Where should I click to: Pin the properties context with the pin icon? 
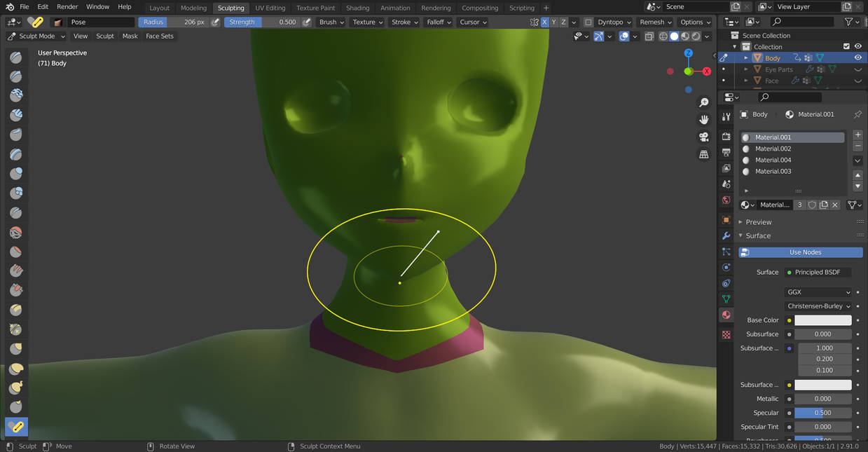(x=857, y=114)
